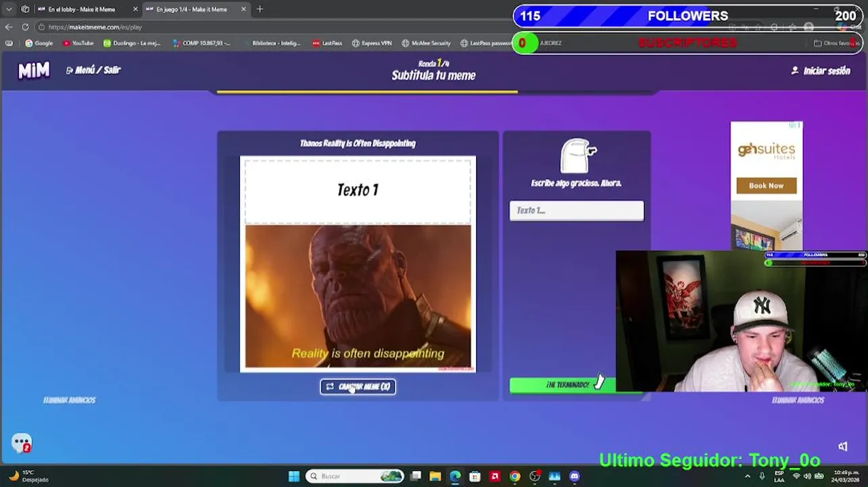The height and width of the screenshot is (487, 868).
Task: Open Menú / Salir
Action: [93, 70]
